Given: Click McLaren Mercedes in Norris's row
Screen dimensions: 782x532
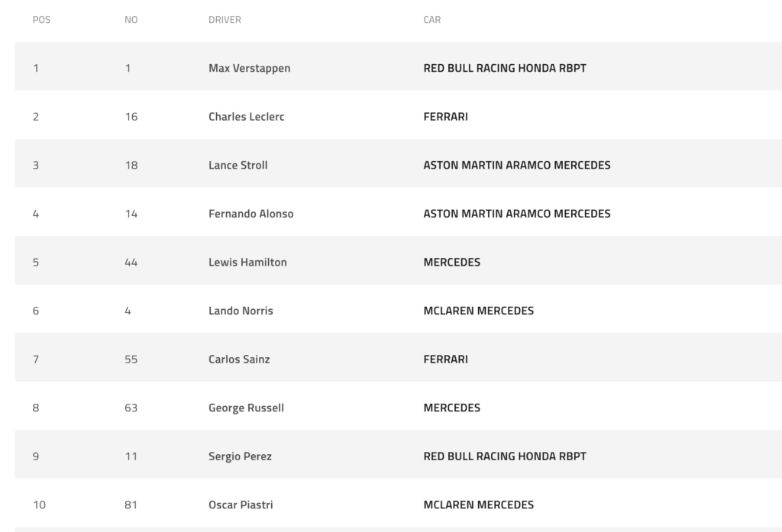Looking at the screenshot, I should click(x=478, y=311).
